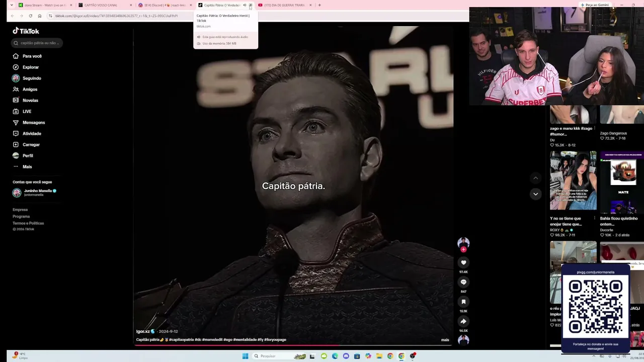Image resolution: width=644 pixels, height=362 pixels.
Task: Switch to the Discord tab
Action: click(165, 5)
